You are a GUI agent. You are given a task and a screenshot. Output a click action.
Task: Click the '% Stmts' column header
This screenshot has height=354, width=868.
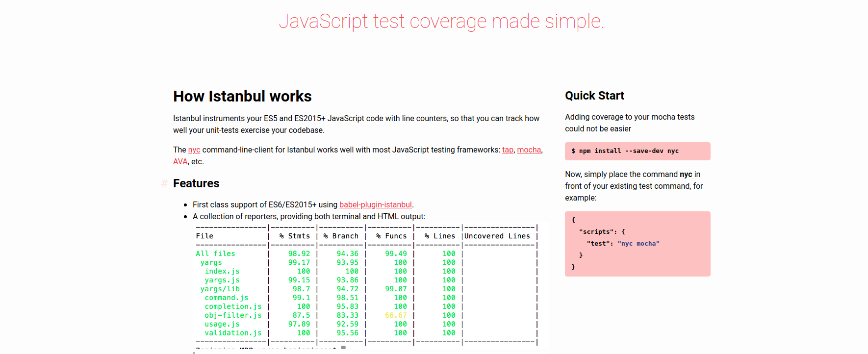coord(295,236)
